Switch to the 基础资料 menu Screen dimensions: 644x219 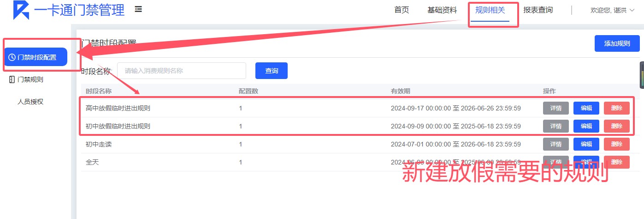tap(442, 10)
